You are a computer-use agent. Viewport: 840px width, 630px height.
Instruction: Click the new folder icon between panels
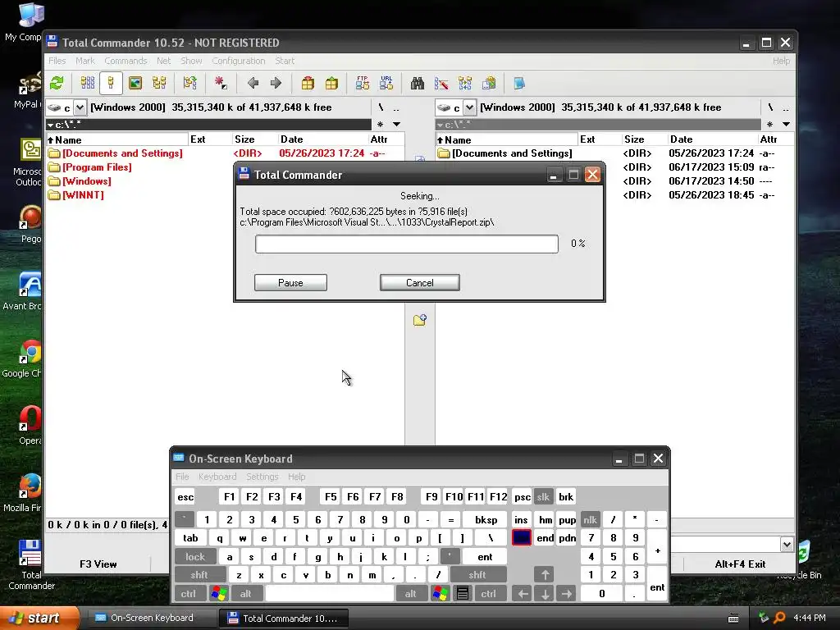tap(420, 320)
